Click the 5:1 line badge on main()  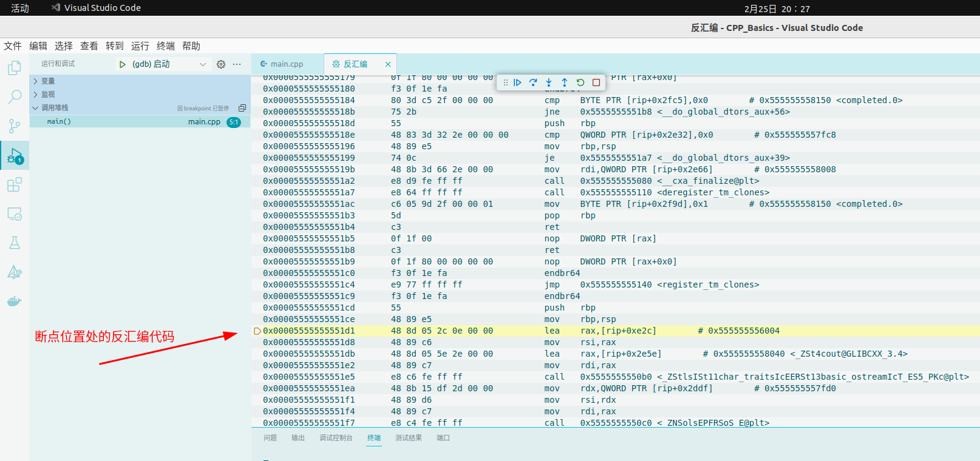point(234,122)
